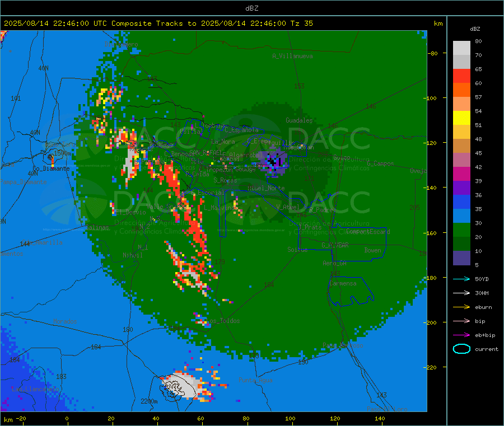Click the purple radar-site echo near Guadales

click(273, 161)
